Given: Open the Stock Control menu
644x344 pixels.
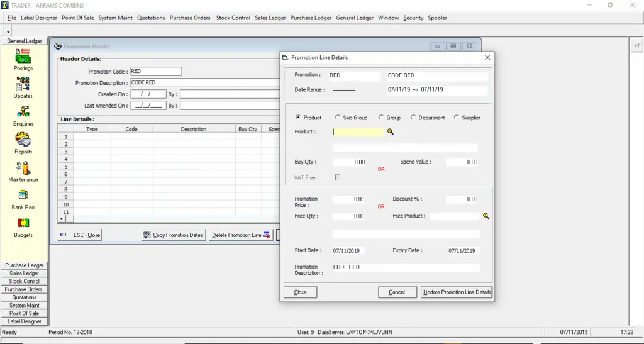Looking at the screenshot, I should click(x=233, y=18).
